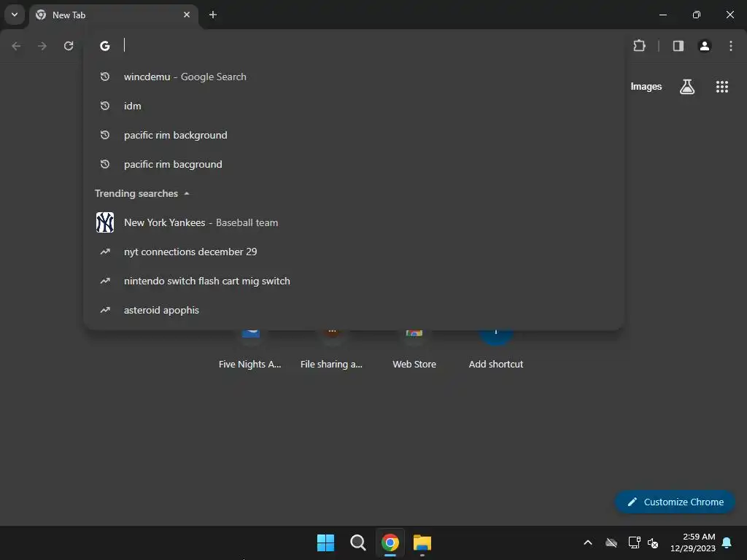Screen dimensions: 747x560
Task: Select nintendo switch flash cart mig switch
Action: pos(354,281)
